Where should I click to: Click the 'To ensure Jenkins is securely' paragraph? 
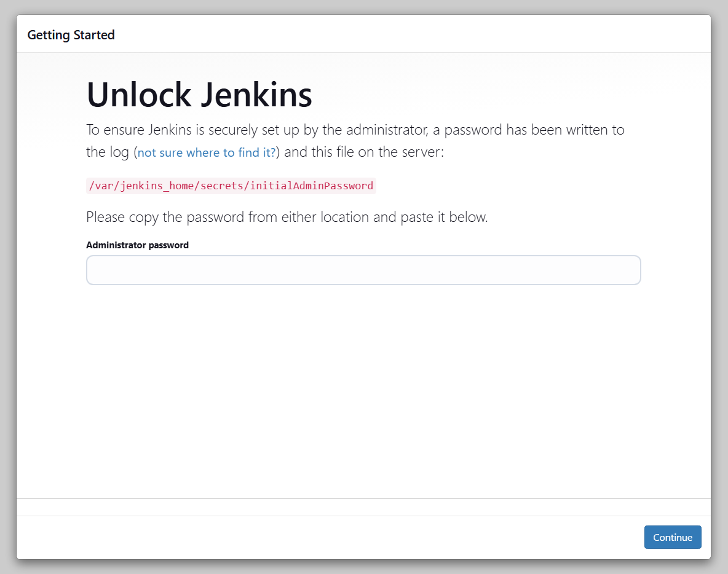click(355, 141)
